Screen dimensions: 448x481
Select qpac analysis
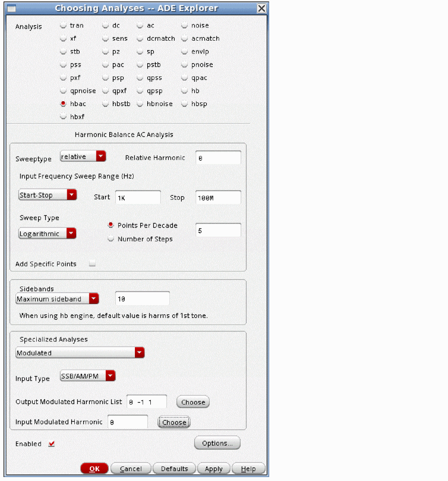(184, 78)
